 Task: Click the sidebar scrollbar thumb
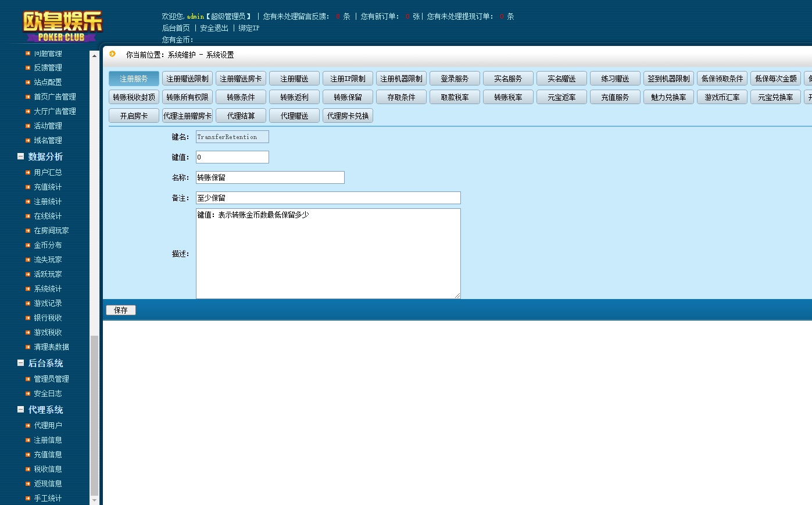click(x=94, y=413)
